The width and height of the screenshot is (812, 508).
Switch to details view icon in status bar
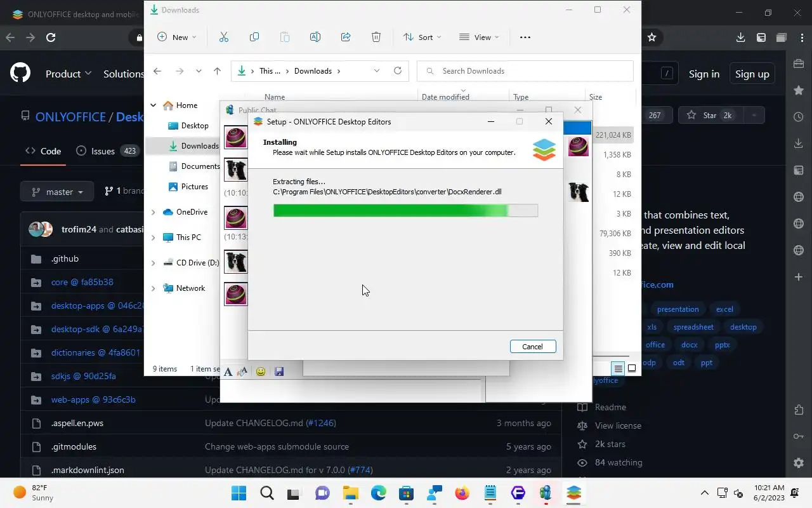(x=618, y=368)
